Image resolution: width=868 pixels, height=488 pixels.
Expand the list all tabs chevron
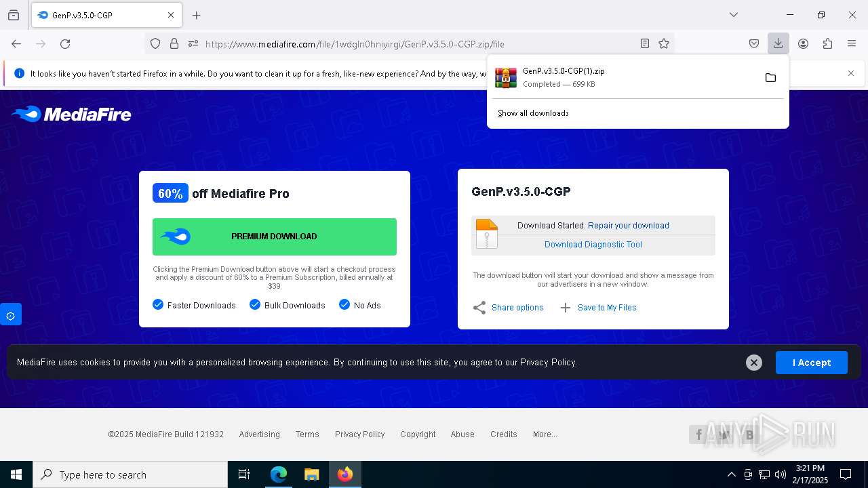tap(734, 15)
